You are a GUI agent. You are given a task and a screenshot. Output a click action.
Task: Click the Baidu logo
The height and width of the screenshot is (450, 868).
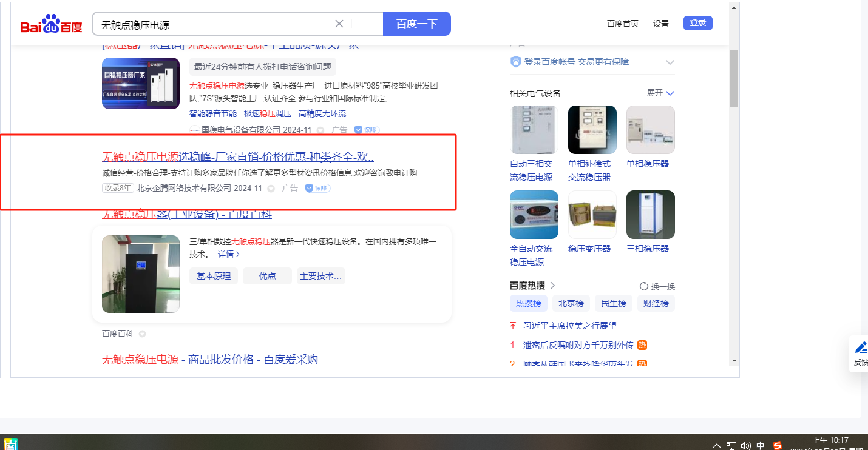pos(51,24)
